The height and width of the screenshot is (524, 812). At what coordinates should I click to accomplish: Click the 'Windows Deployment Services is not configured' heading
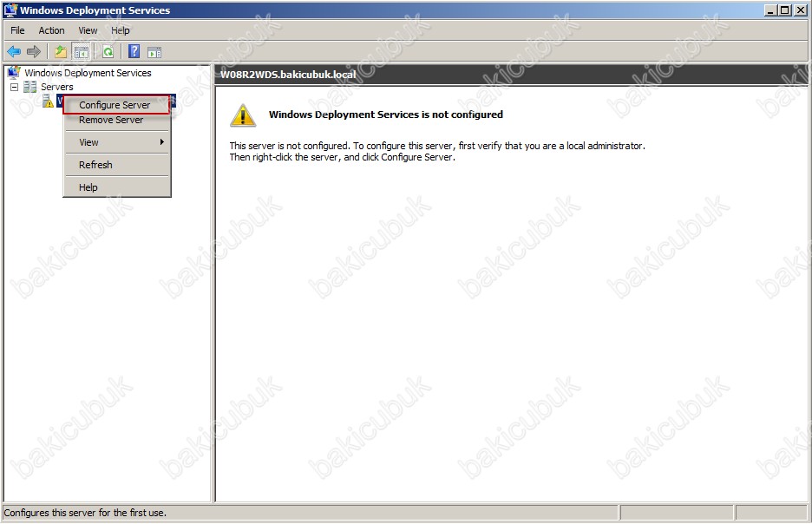pos(386,115)
